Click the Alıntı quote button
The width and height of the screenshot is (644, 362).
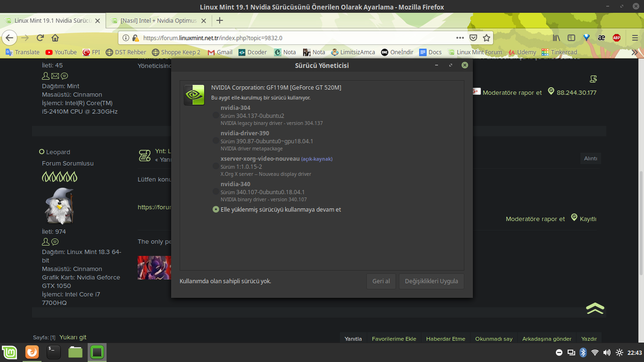pos(591,158)
